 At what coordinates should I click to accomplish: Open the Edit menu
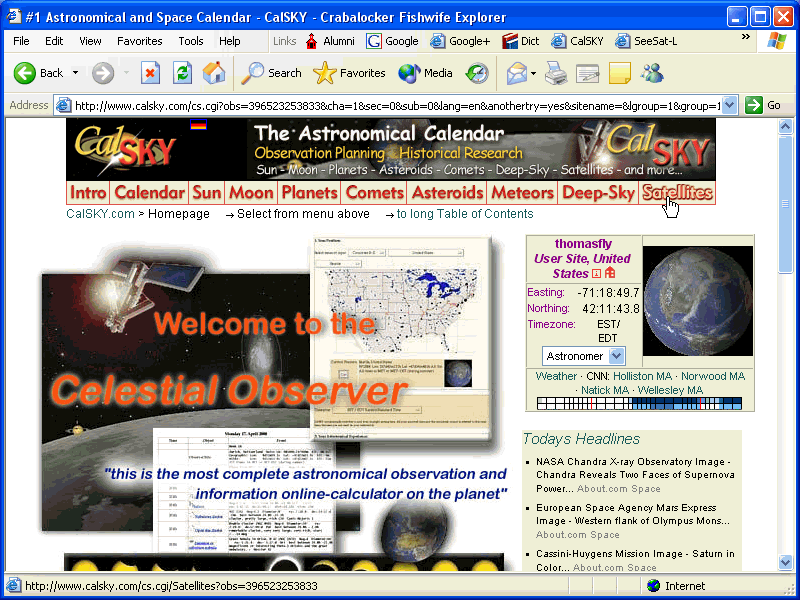pyautogui.click(x=54, y=41)
